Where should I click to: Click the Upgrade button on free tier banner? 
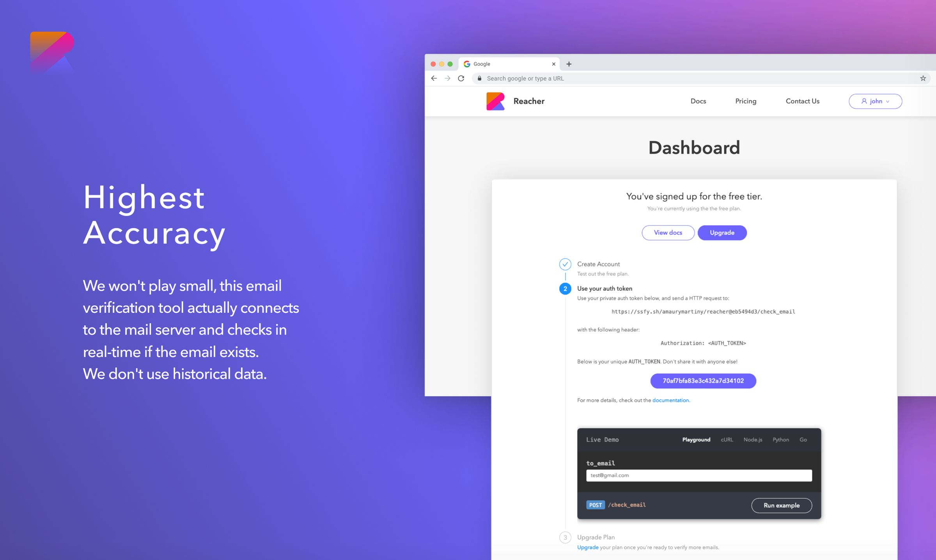[722, 233]
